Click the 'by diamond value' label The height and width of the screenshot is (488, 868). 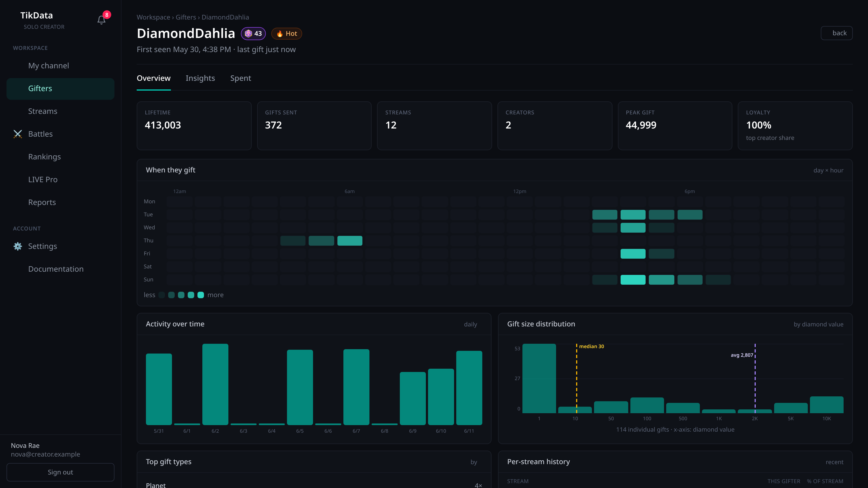click(x=818, y=324)
